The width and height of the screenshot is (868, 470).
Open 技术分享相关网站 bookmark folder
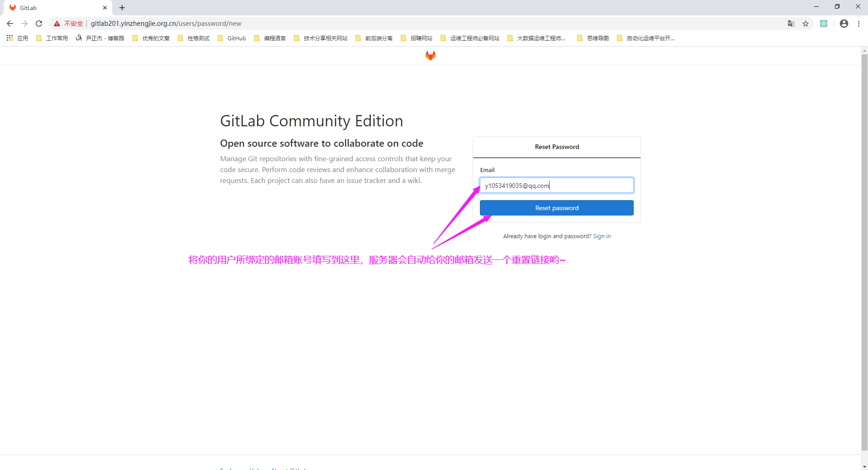pos(321,38)
